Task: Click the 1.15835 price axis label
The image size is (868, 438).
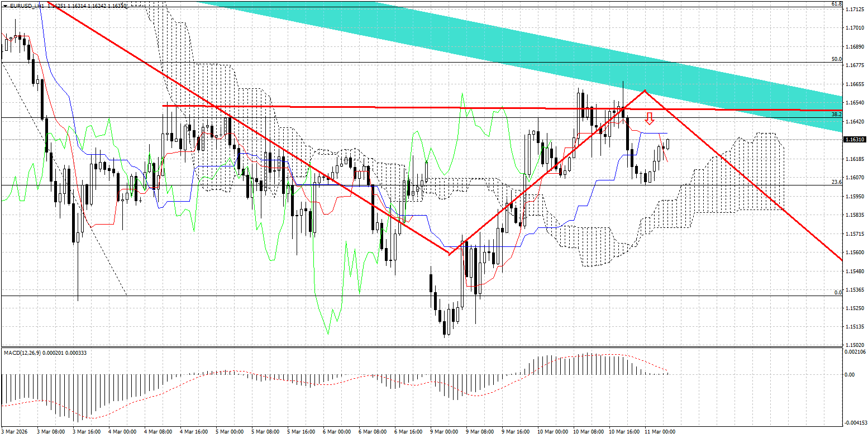Action: tap(855, 215)
